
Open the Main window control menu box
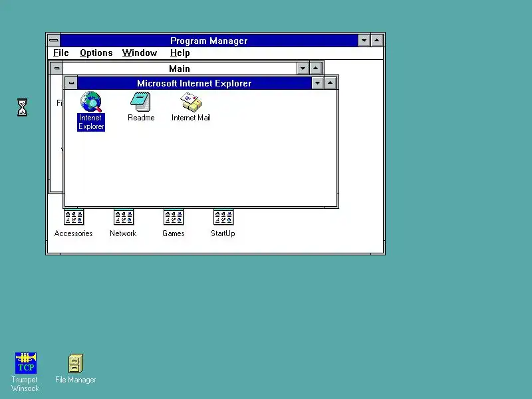[x=57, y=68]
